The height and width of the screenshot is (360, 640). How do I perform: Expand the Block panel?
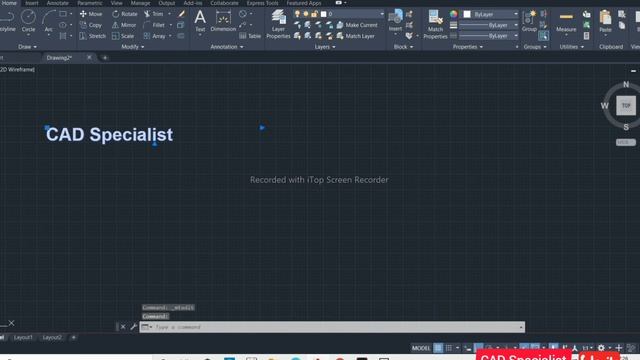pos(403,47)
